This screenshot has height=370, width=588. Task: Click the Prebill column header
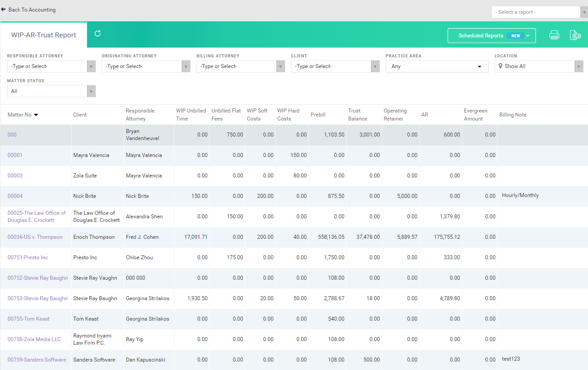point(318,115)
